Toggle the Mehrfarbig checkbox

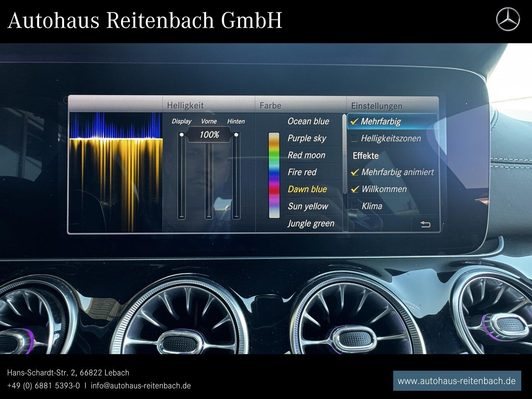pos(354,122)
